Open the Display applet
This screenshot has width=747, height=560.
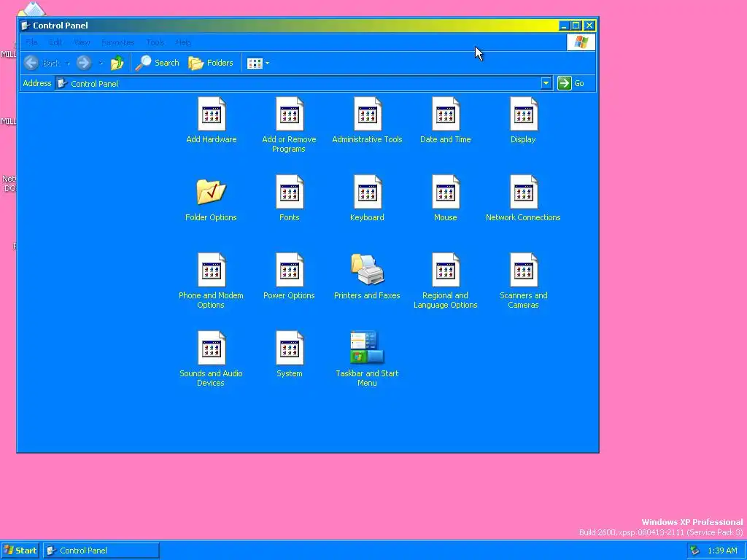(x=523, y=120)
